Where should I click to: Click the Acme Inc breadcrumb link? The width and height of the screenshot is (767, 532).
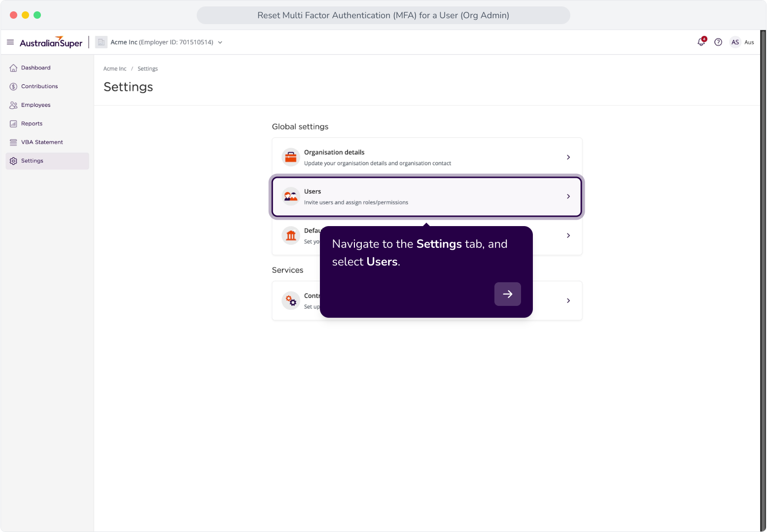click(x=115, y=69)
